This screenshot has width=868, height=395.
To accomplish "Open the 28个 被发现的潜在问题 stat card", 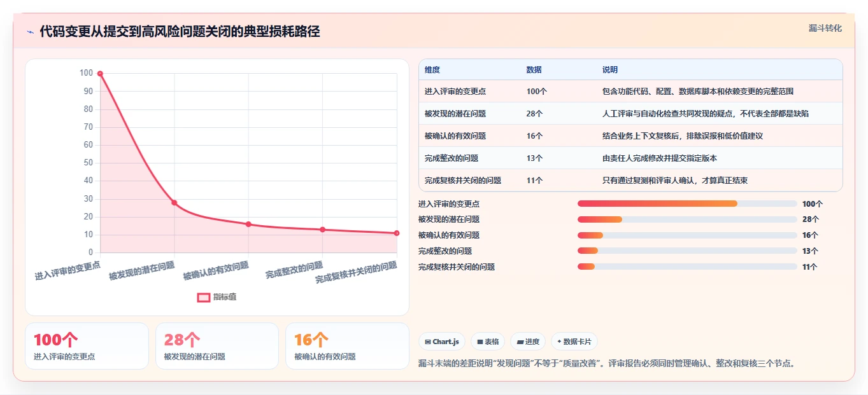I will click(217, 346).
